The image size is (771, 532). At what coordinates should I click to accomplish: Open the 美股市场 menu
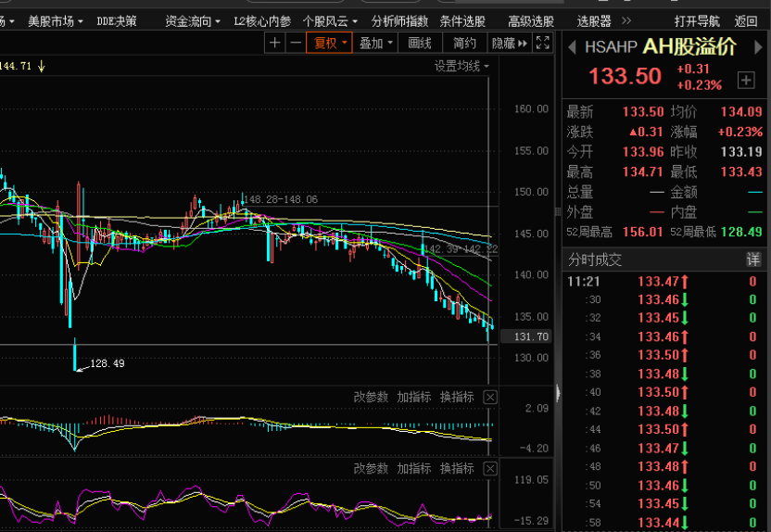[55, 20]
